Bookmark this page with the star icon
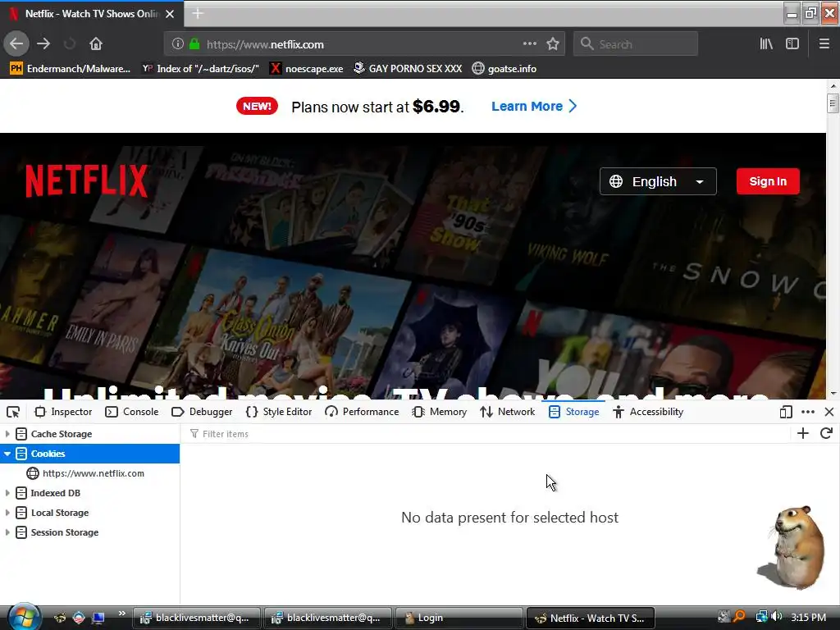840x630 pixels. tap(553, 44)
